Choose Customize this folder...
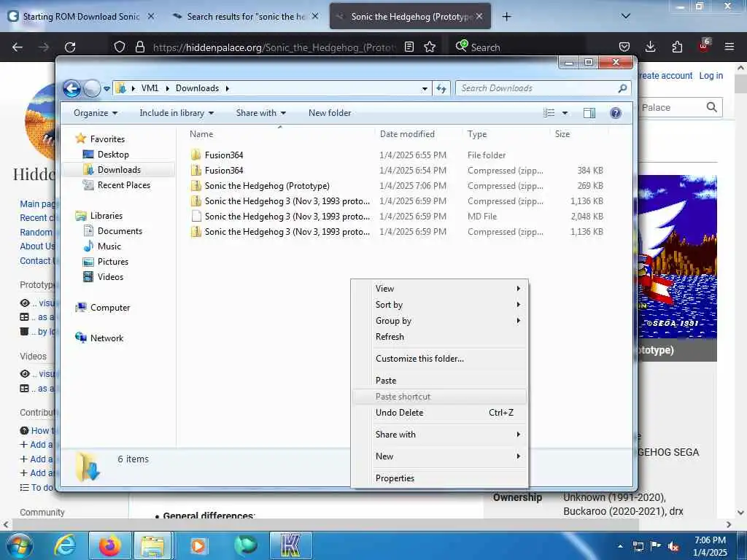 440,359
